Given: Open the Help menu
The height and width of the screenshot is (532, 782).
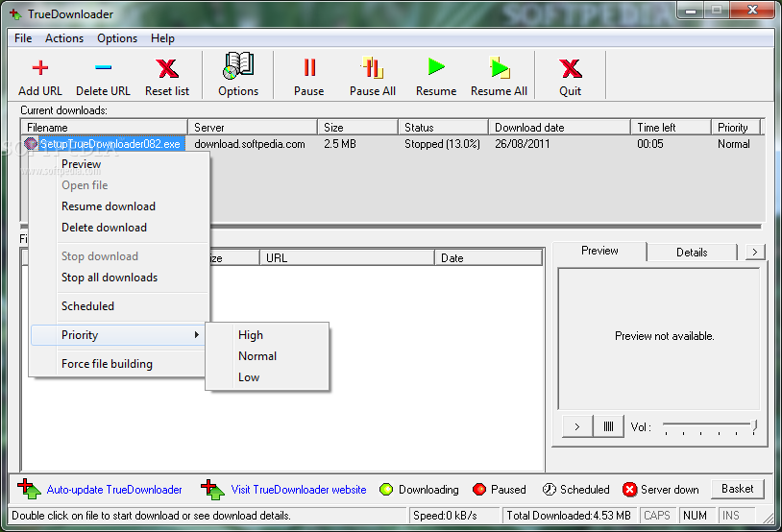Looking at the screenshot, I should click(x=162, y=38).
